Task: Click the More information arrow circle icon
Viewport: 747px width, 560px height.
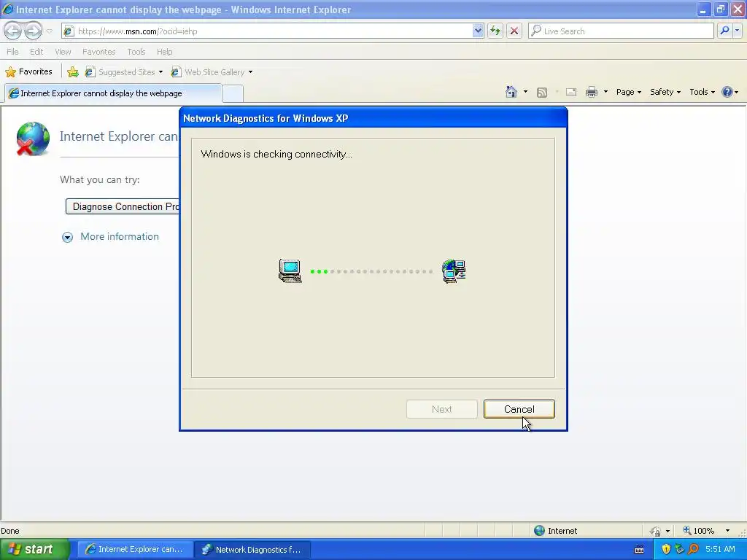Action: [x=67, y=237]
